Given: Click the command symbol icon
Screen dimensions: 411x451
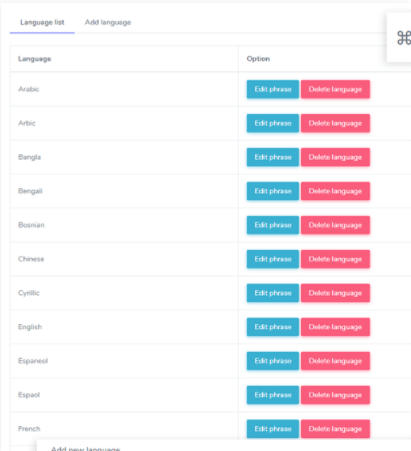Looking at the screenshot, I should coord(404,37).
